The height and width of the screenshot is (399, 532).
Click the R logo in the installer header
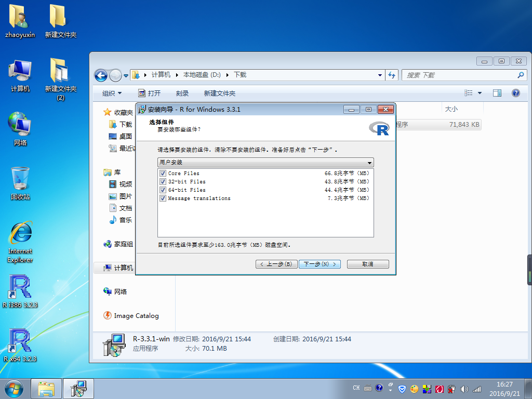pyautogui.click(x=379, y=128)
